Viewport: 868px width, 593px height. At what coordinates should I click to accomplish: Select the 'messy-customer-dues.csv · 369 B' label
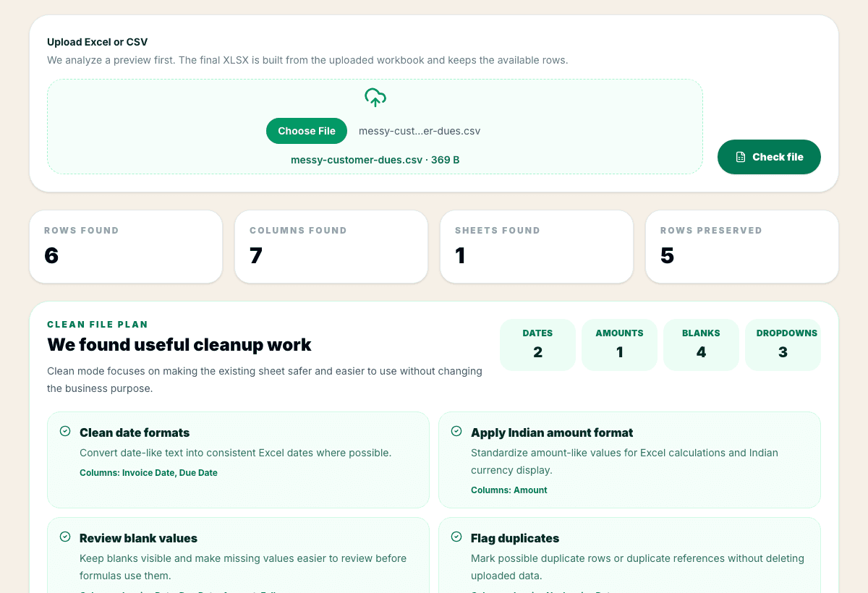375,160
